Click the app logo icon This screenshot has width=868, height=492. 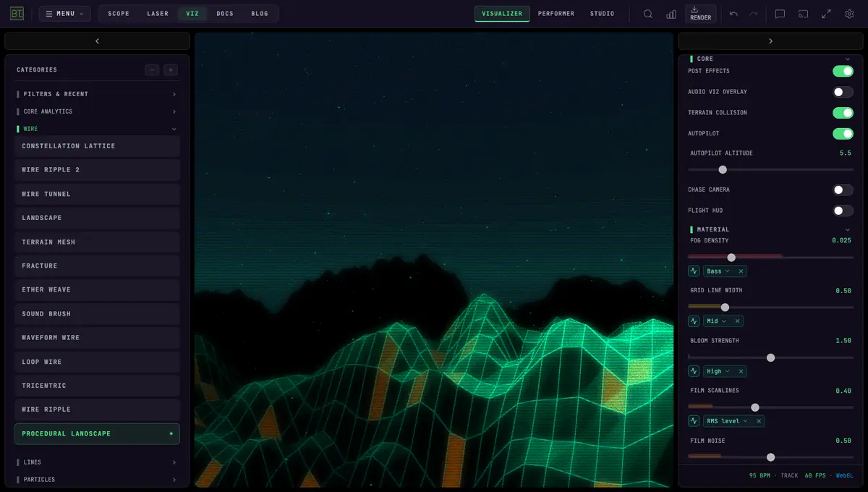coord(17,14)
